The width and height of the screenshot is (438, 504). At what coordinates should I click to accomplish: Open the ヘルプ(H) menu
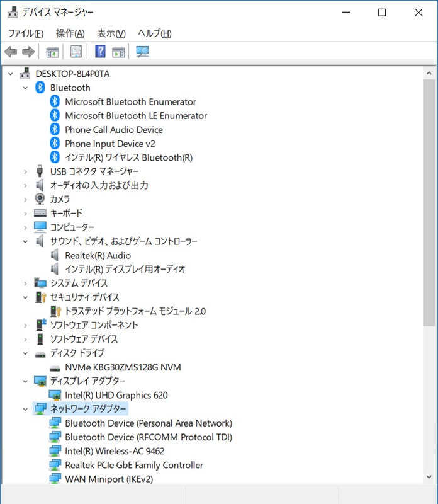155,33
